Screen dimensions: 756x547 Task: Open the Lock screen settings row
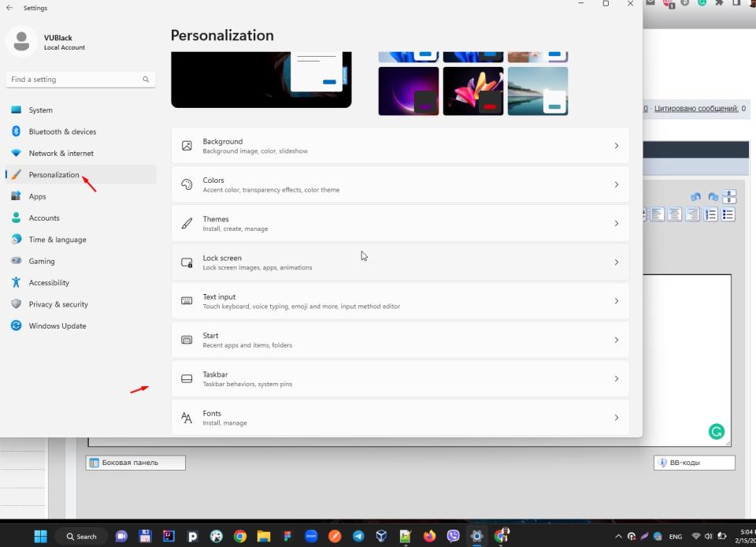400,262
